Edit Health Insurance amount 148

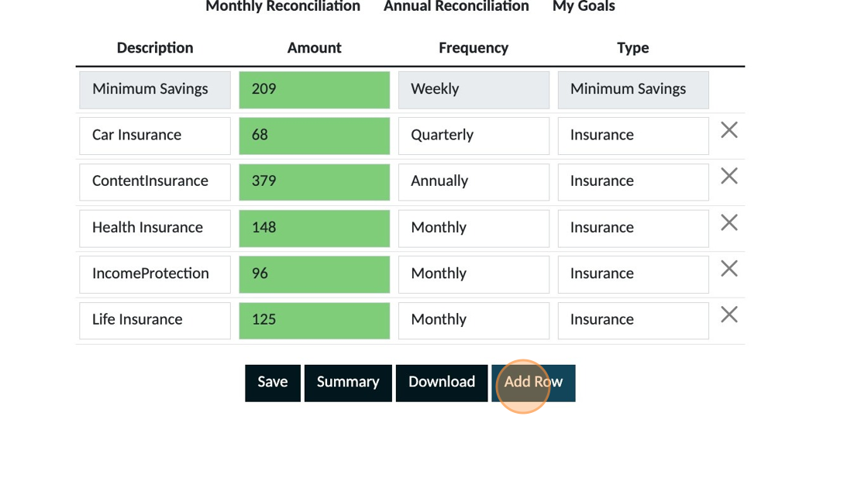315,228
